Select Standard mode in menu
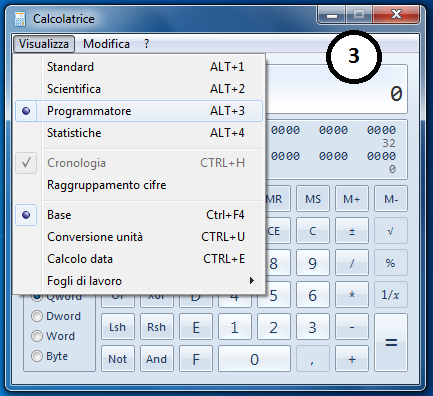433x396 pixels. point(139,67)
